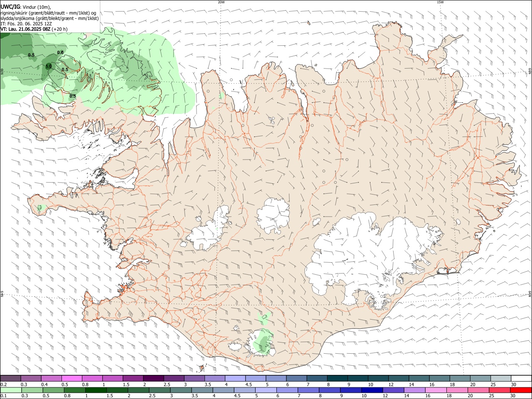Click the 'UWC/IG' title text
This screenshot has height=399, width=532.
click(10, 7)
